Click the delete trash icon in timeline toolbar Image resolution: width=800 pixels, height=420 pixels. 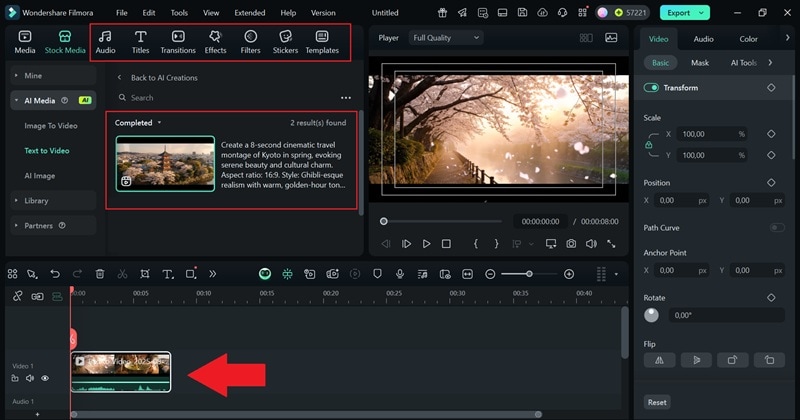pyautogui.click(x=100, y=274)
